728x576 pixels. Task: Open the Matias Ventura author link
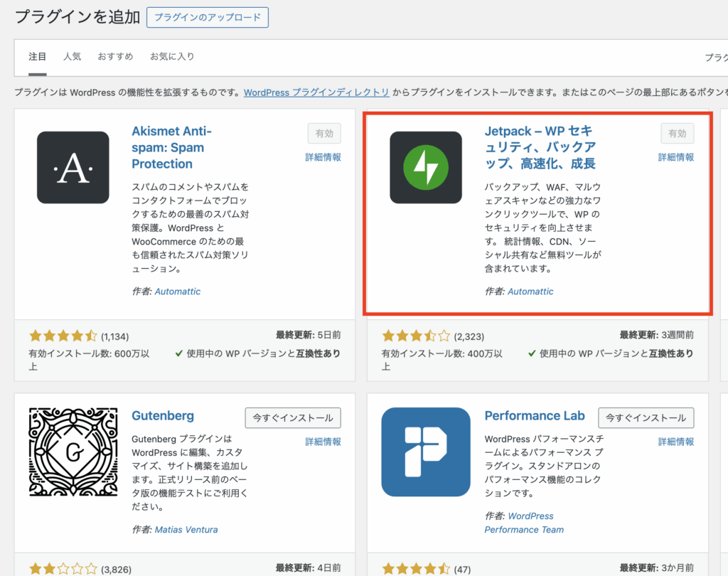tap(186, 530)
